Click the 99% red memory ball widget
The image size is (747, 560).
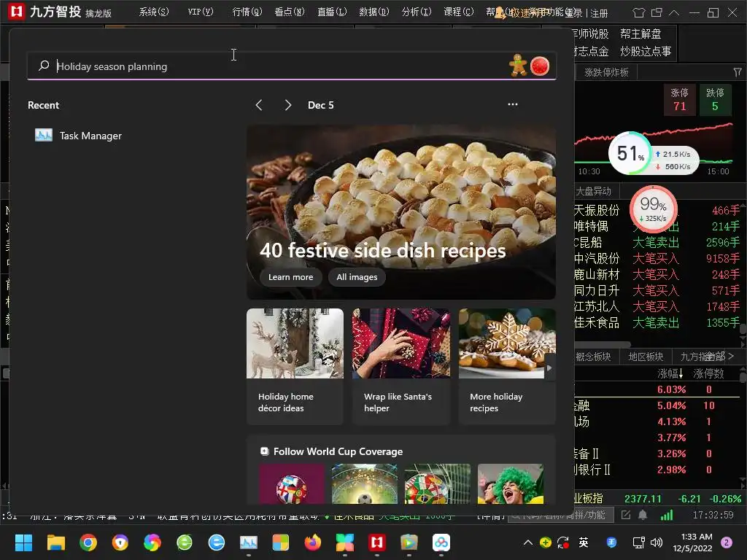[653, 209]
